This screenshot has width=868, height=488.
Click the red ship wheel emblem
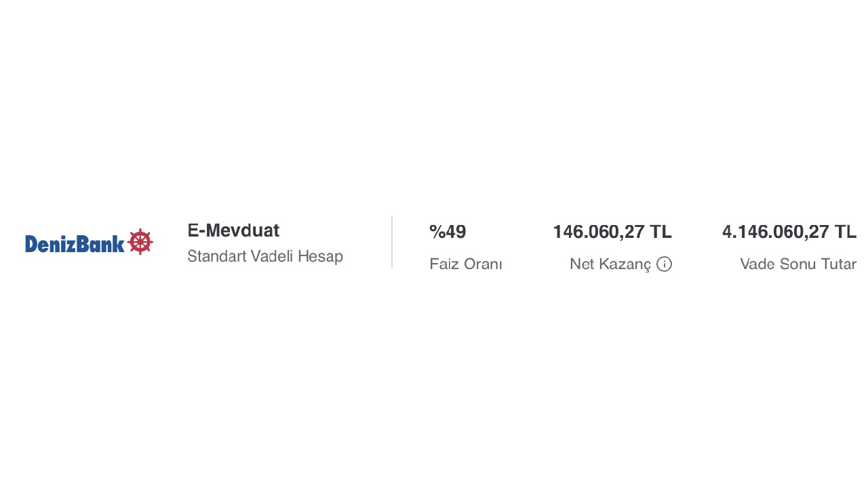coord(140,242)
